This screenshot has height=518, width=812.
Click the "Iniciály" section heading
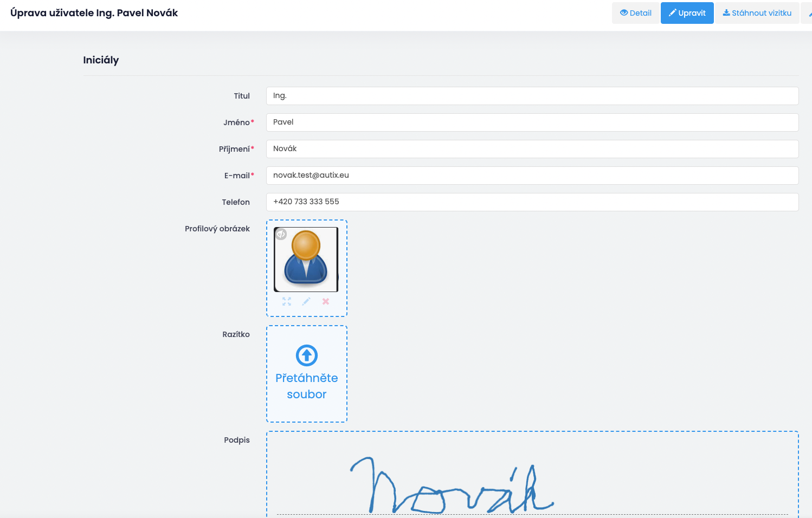coord(101,60)
